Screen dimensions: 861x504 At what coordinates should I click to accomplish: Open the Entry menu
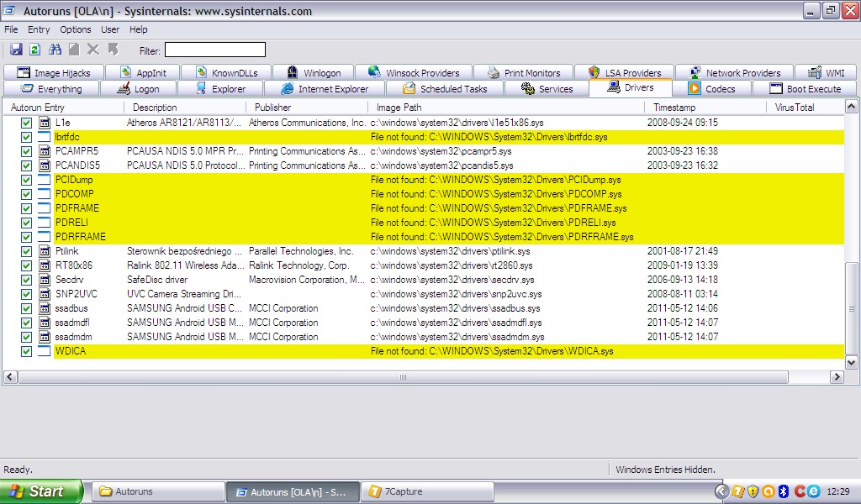click(x=39, y=29)
